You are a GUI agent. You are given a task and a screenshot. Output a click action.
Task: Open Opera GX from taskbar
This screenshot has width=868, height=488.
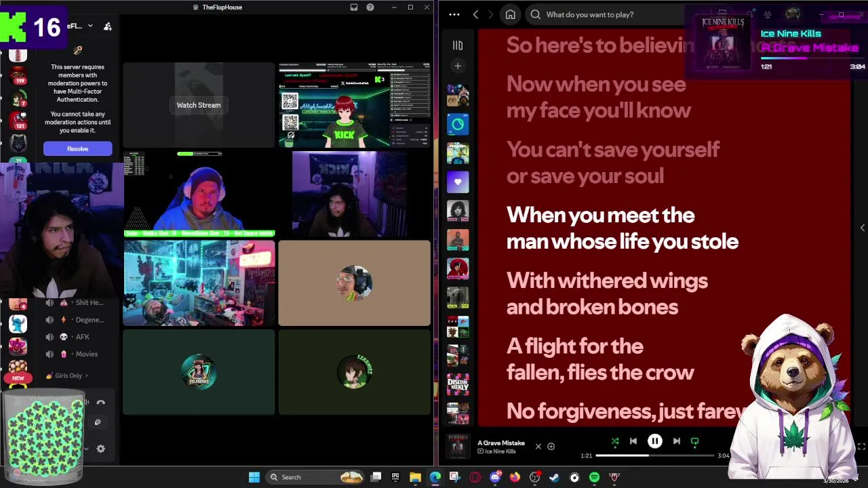pyautogui.click(x=475, y=477)
